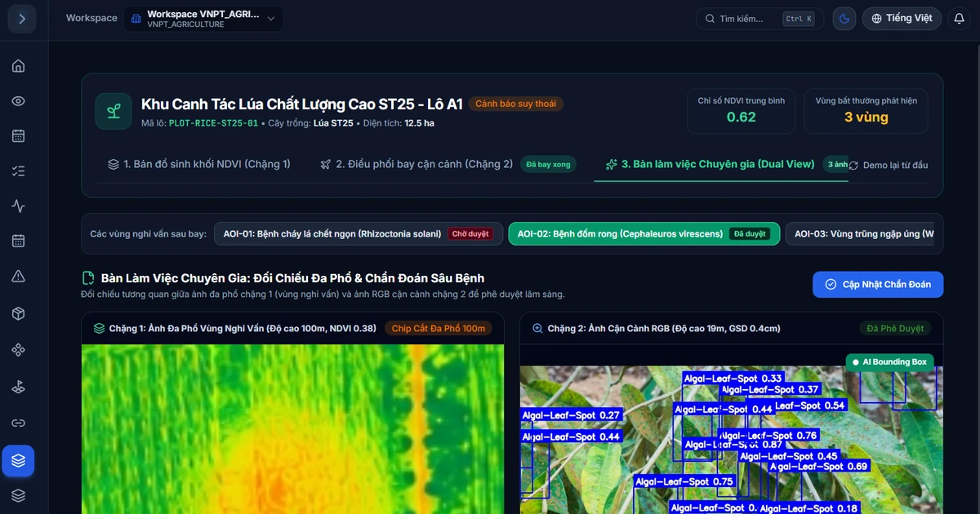Image resolution: width=980 pixels, height=514 pixels.
Task: Click the Đã bay xong status label
Action: coord(548,165)
